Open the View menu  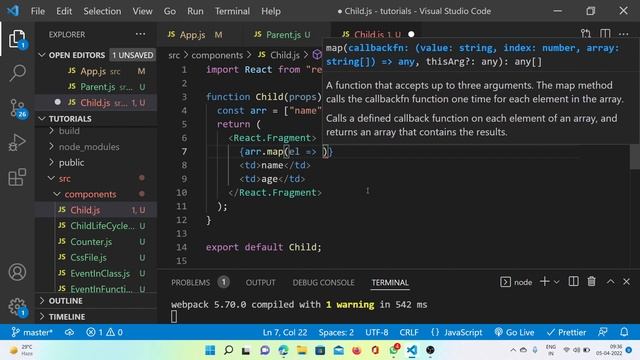tap(142, 11)
